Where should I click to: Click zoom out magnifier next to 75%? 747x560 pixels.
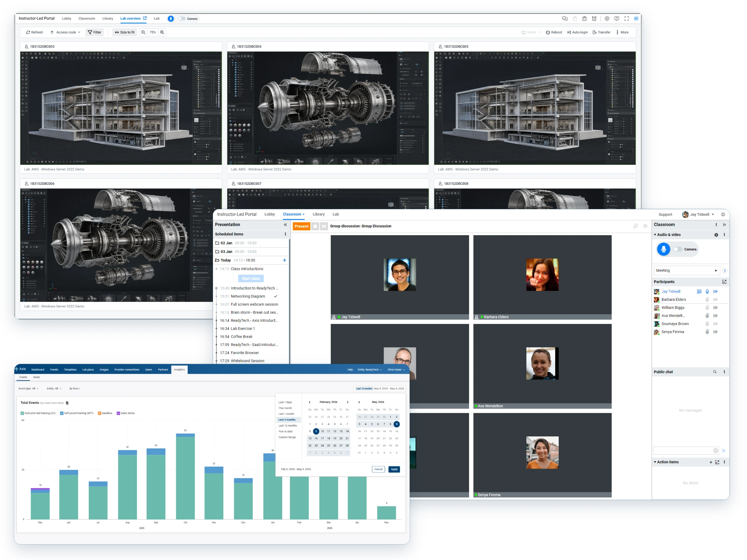point(143,32)
